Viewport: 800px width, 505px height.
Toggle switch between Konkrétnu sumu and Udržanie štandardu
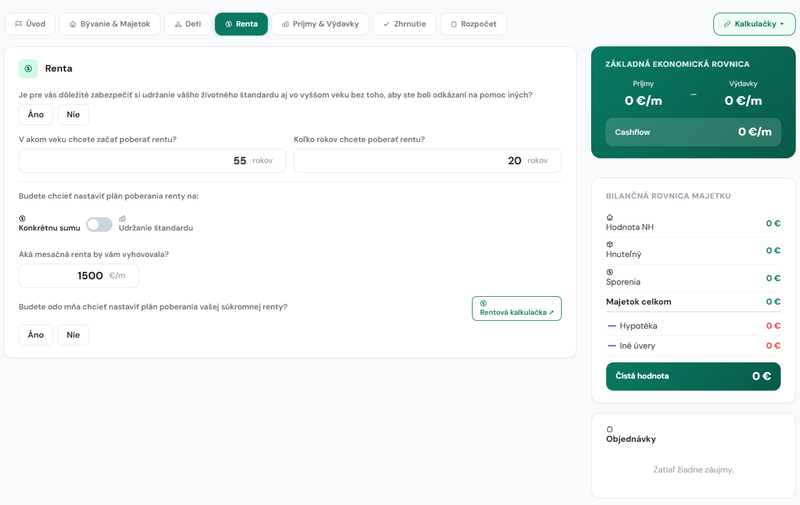coord(99,224)
